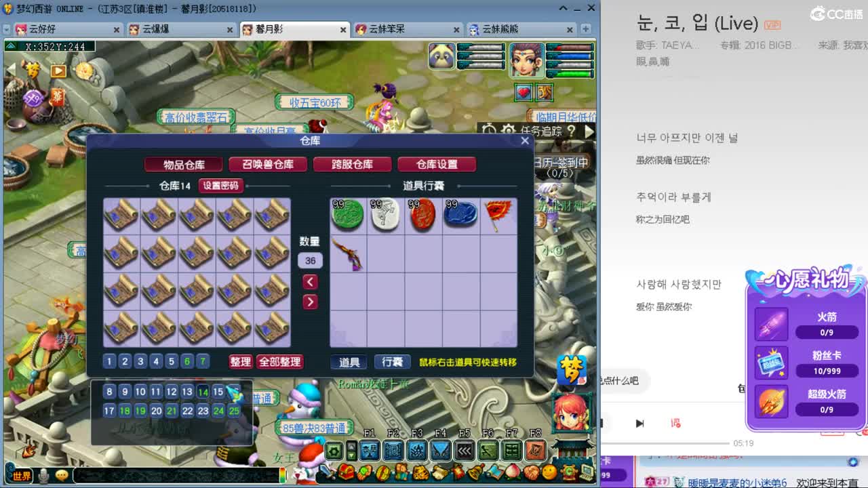This screenshot has width=868, height=488.
Task: Click the gear icon left of F1
Action: 334,451
